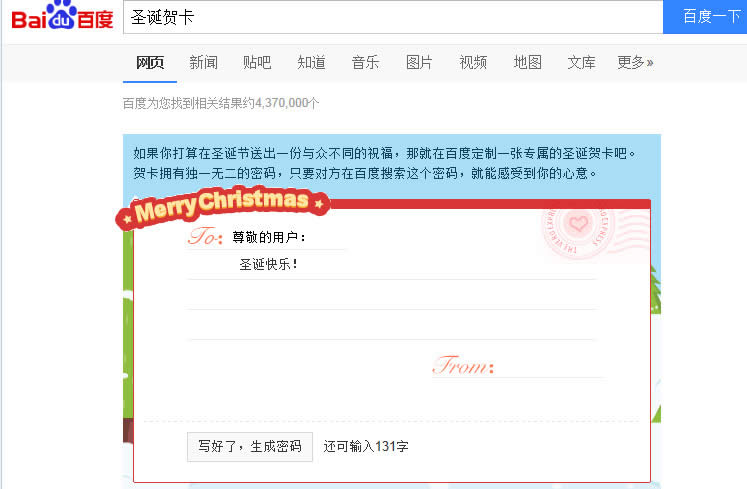
Task: Go to the 知道 tab
Action: click(312, 62)
